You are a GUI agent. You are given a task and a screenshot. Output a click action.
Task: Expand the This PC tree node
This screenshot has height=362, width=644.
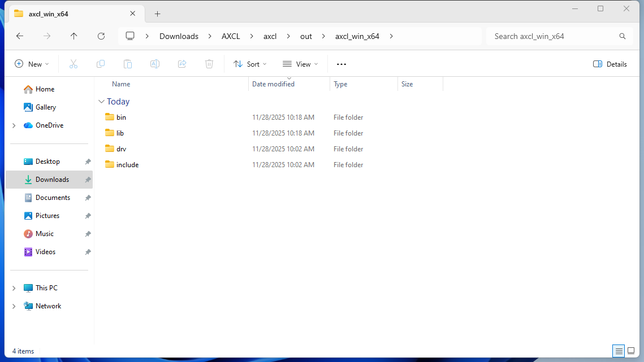click(14, 288)
